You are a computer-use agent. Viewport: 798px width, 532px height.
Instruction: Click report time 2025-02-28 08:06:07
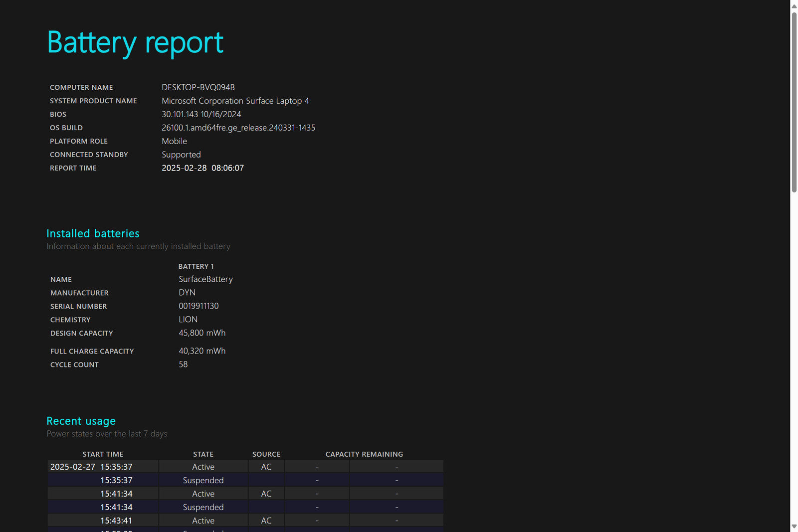click(x=203, y=168)
